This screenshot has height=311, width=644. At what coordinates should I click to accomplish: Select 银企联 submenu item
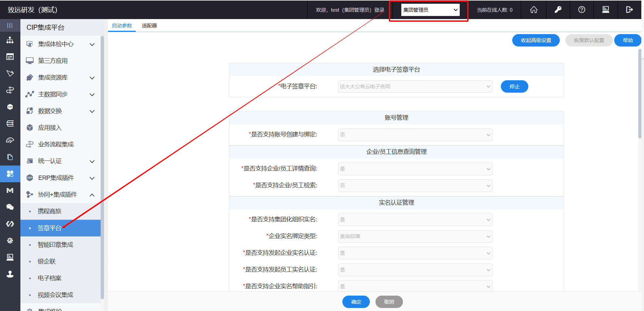coord(61,262)
